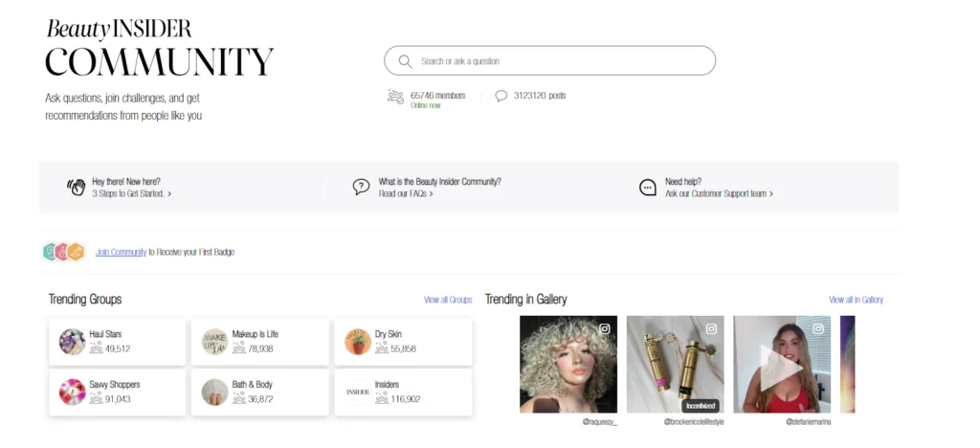Click the Incentivized tag on perfume photo
The image size is (980, 448).
coord(700,406)
